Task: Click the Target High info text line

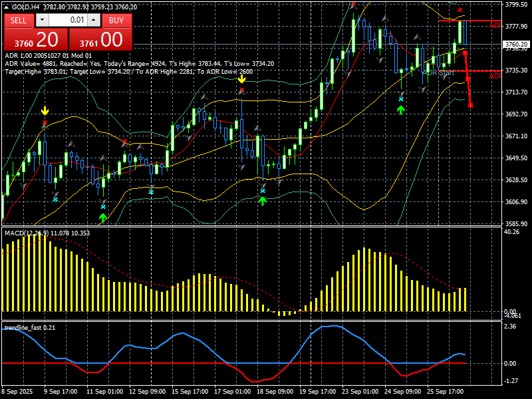Action: 128,72
